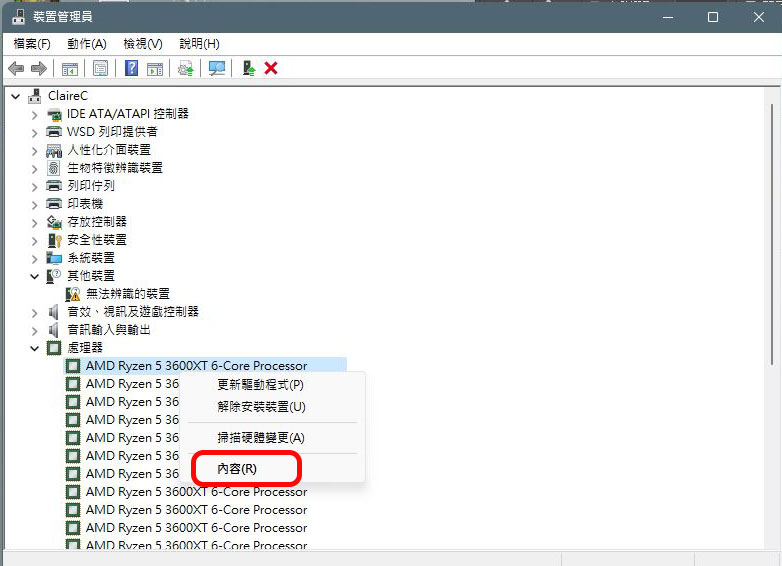The height and width of the screenshot is (566, 782).
Task: Click the show/hide console tree icon
Action: [70, 68]
